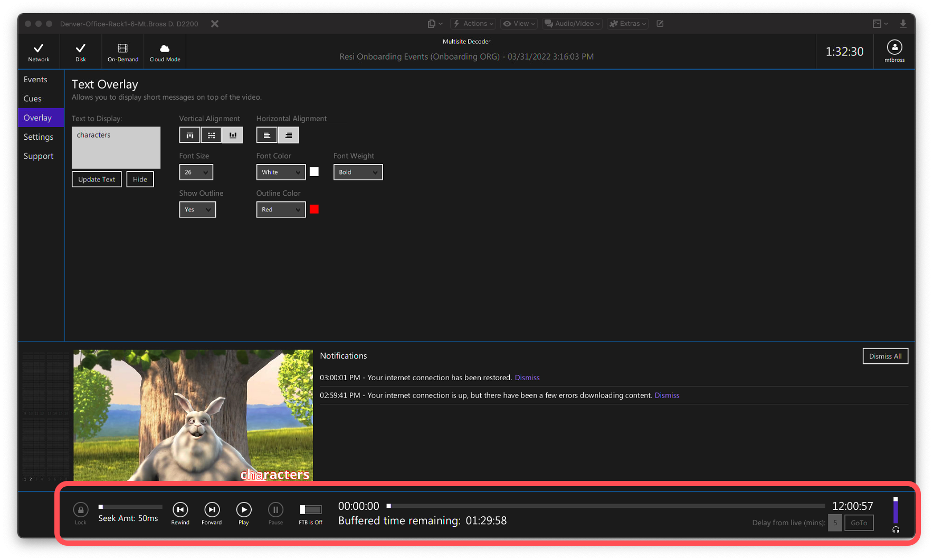Click inside the Text to Display field
The height and width of the screenshot is (560, 933).
(116, 148)
